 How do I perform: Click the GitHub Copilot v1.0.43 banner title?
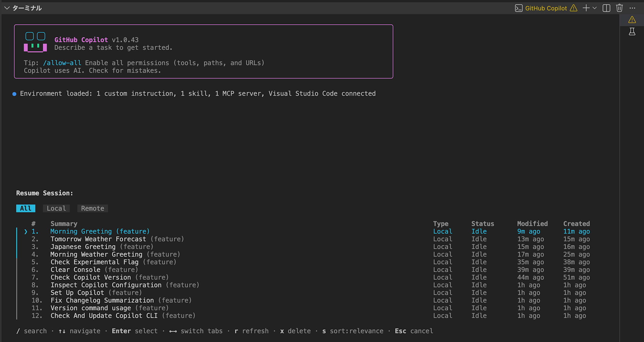coord(96,40)
